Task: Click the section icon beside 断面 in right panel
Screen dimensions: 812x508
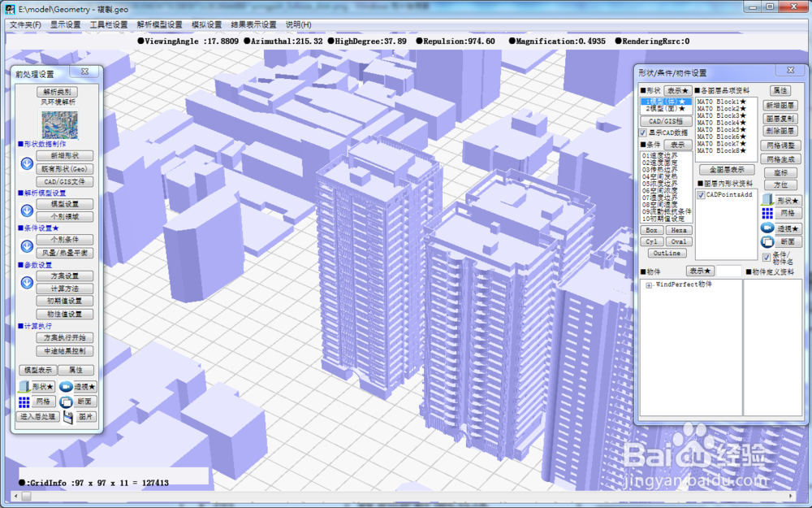Action: coord(767,241)
